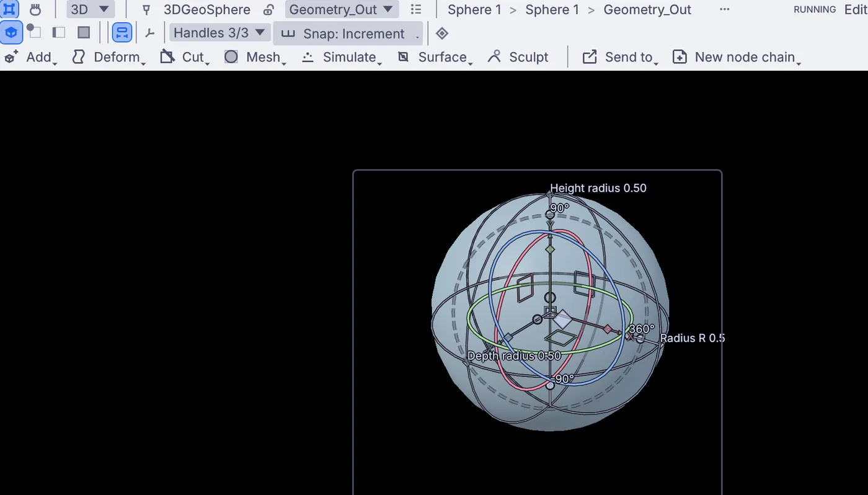
Task: Click the 3DGeoSphere node name
Action: [x=207, y=9]
